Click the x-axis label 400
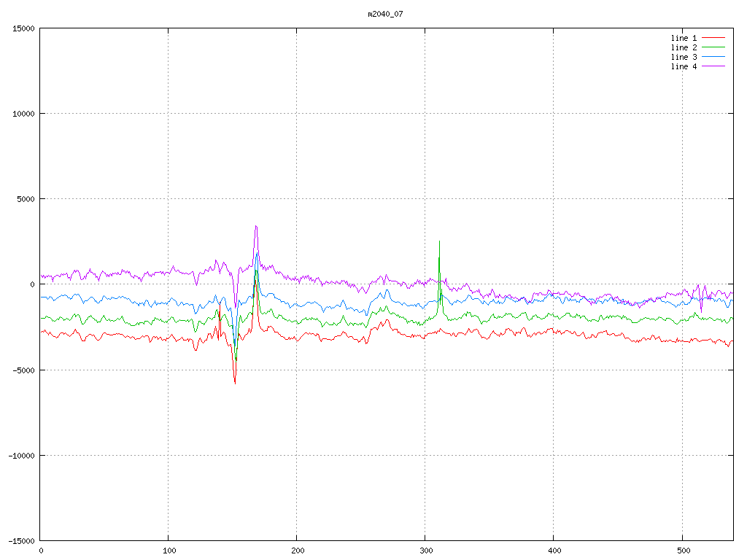Viewport: 747px width, 560px height. click(x=555, y=551)
